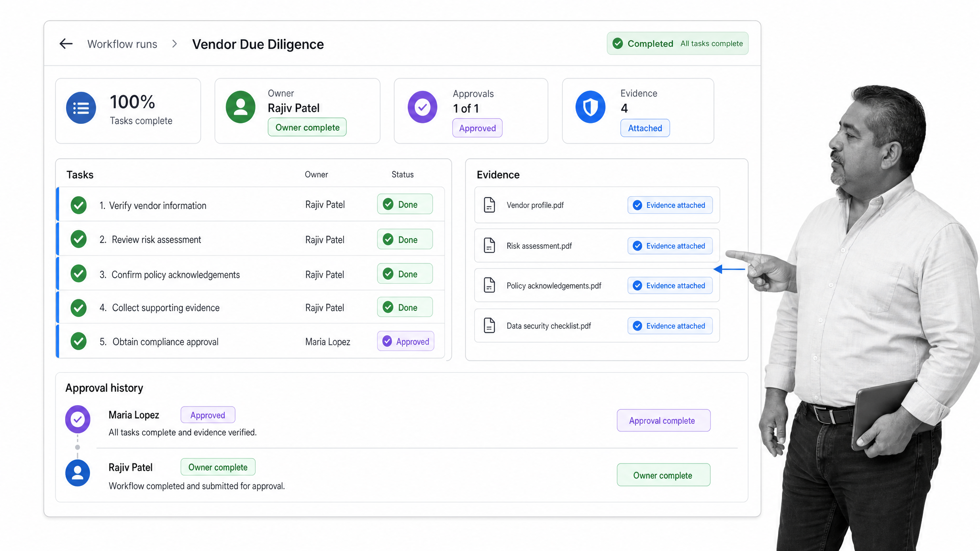Click Owner complete tag beside Rajiv Patel
The image size is (980, 551).
pyautogui.click(x=218, y=467)
